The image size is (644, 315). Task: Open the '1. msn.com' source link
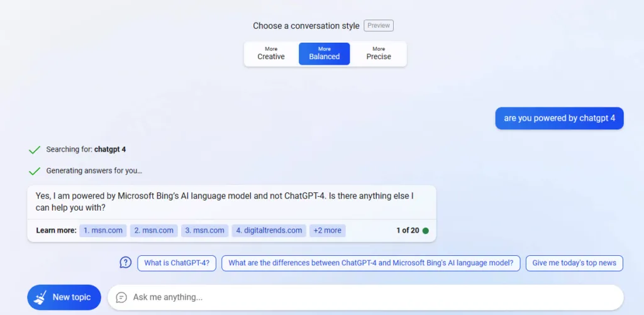(x=103, y=230)
